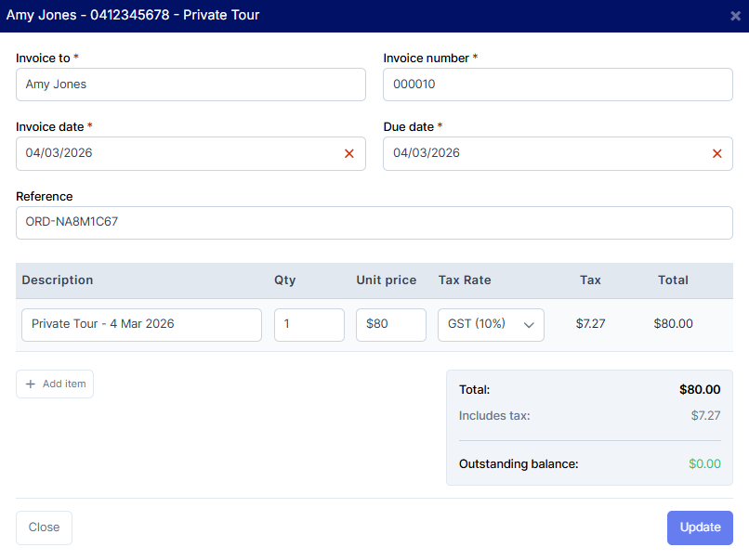Click the Unit price field showing $80
The height and width of the screenshot is (560, 749).
(390, 325)
